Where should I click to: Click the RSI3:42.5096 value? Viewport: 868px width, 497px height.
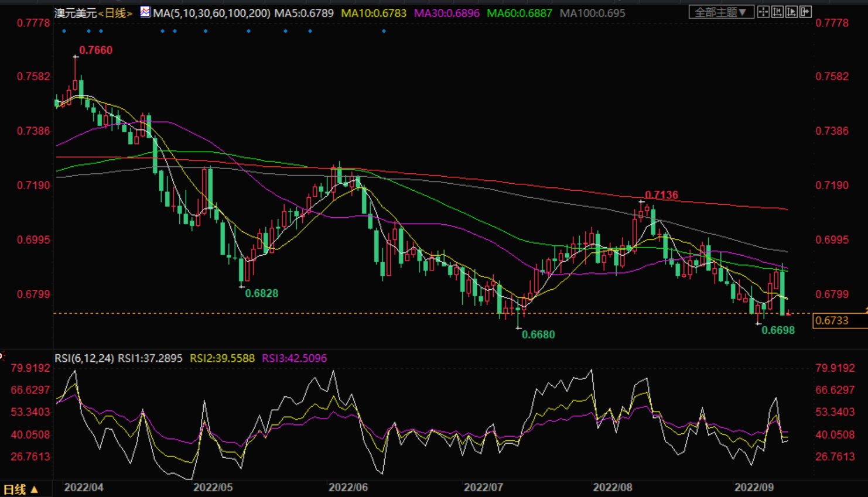click(x=295, y=358)
